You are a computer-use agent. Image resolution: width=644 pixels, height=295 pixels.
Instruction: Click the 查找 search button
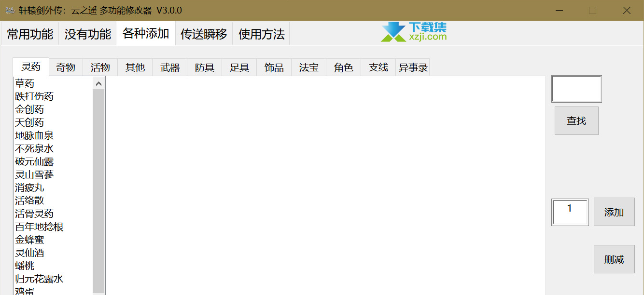(576, 121)
